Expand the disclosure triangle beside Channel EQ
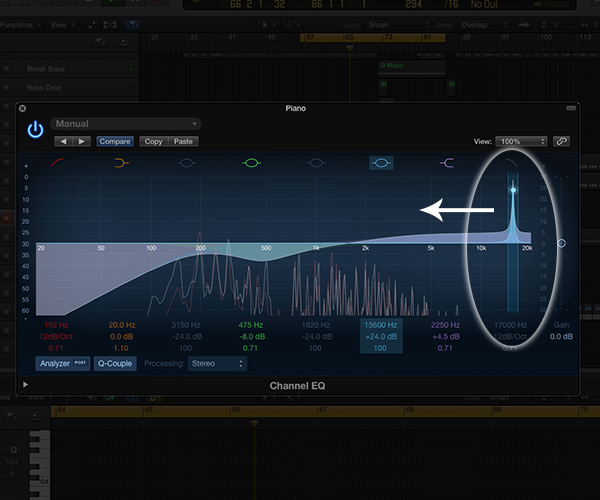Screen dimensions: 600x500 25,384
